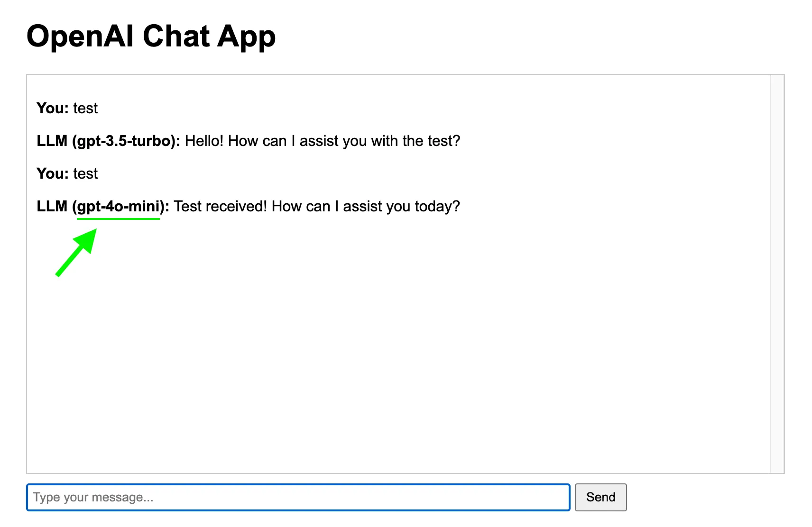
Task: Click 'Hello! How can I assist you with the test?' reply
Action: click(x=323, y=141)
